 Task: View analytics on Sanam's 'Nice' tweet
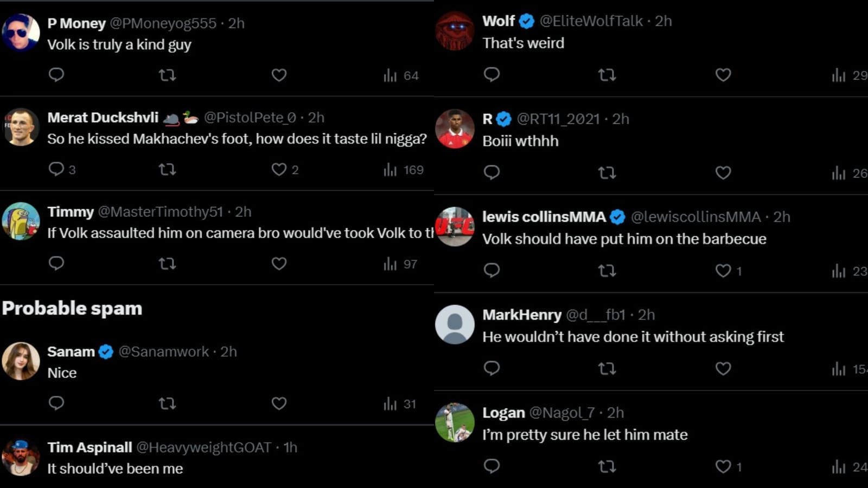[399, 404]
